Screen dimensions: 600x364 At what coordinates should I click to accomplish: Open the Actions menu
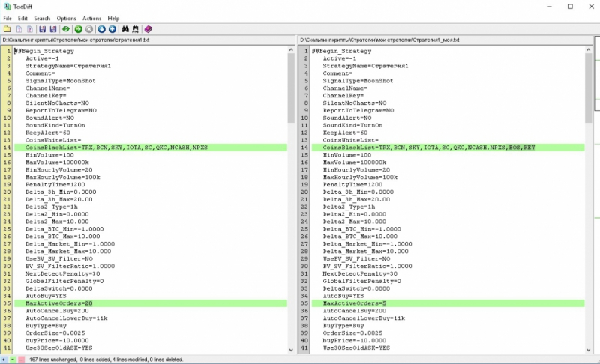(91, 18)
